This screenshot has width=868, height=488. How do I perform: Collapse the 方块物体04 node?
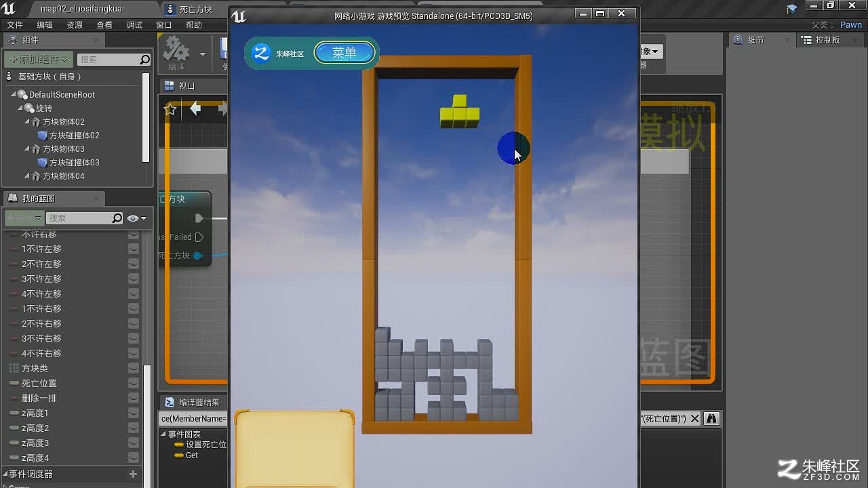click(x=27, y=176)
